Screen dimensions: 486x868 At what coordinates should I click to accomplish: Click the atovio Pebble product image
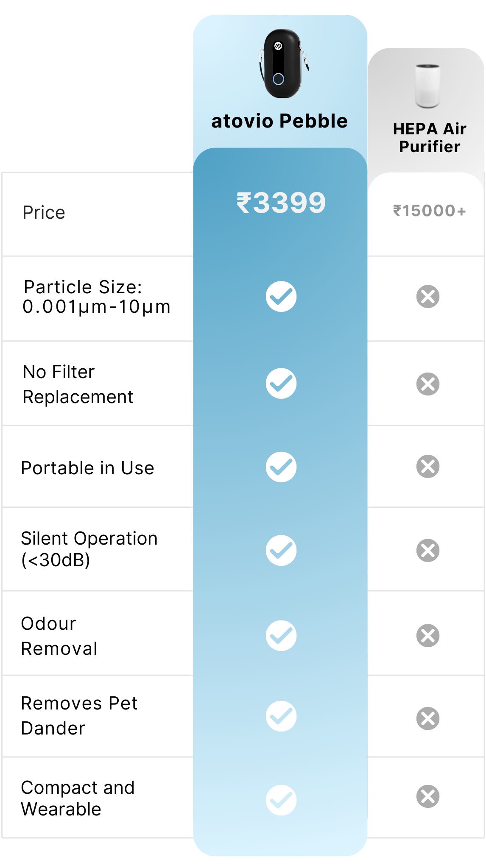tap(282, 64)
